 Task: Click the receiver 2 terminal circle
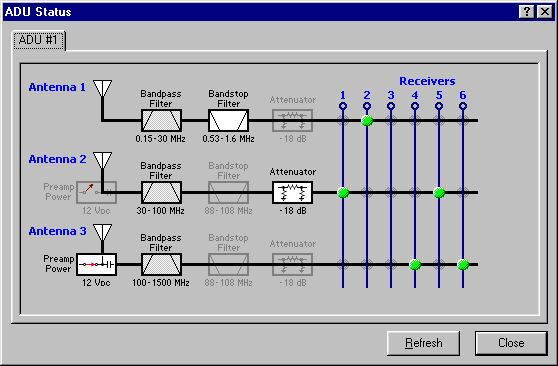(367, 106)
